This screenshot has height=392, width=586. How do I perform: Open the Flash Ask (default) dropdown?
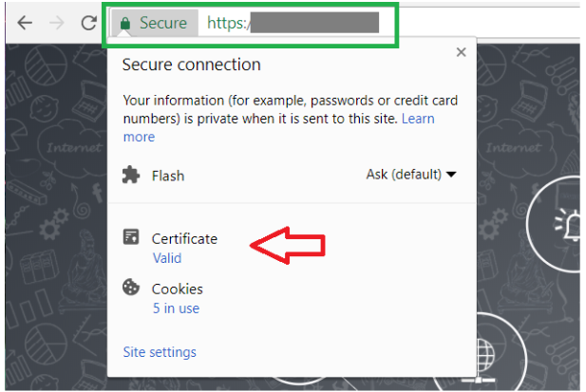[x=411, y=175]
